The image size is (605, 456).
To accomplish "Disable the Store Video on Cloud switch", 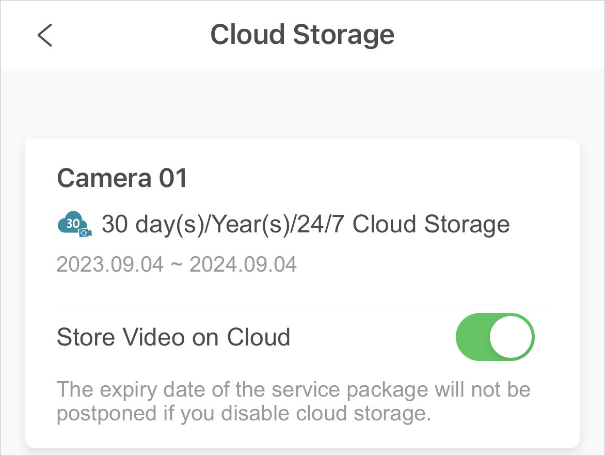I will click(x=495, y=337).
